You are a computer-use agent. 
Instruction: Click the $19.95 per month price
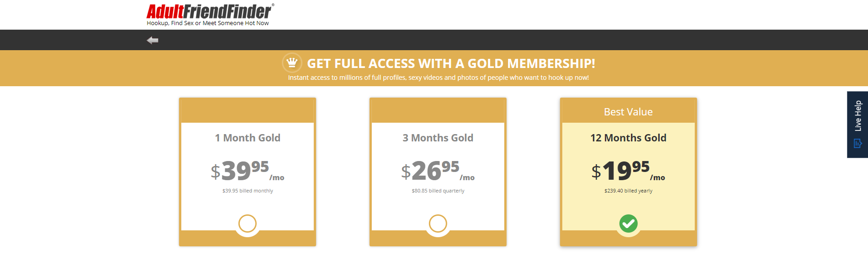[x=629, y=171]
